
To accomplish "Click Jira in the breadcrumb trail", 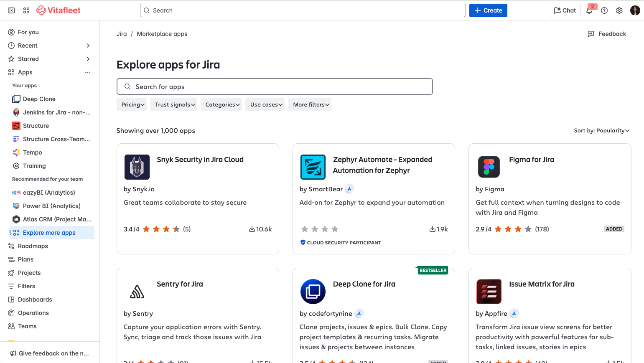I will click(121, 34).
